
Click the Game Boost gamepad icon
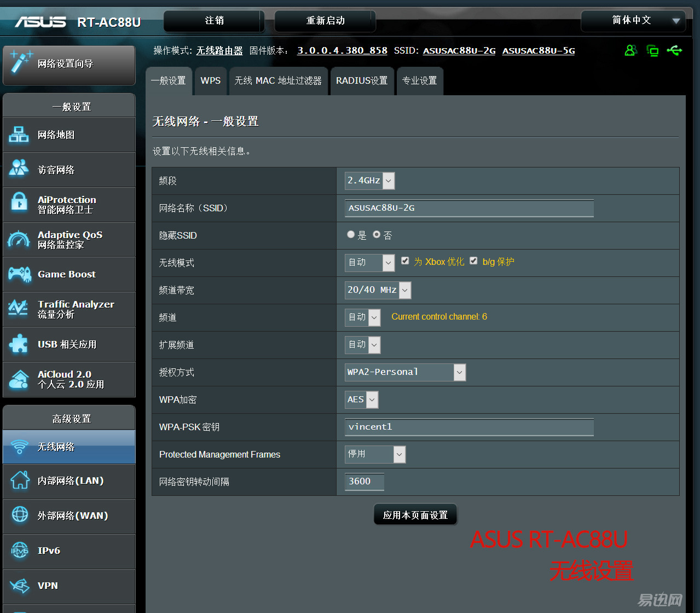tap(19, 274)
